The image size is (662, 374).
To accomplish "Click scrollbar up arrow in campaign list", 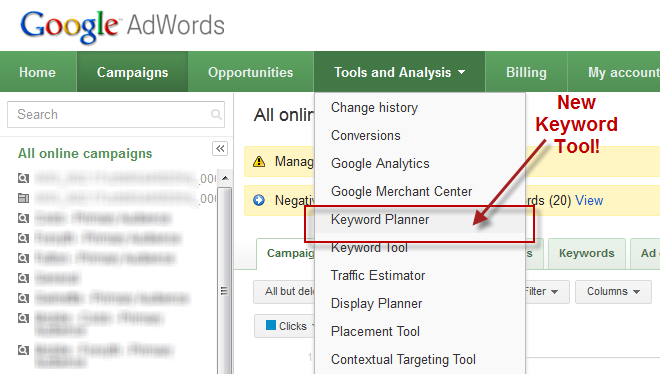I will pos(225,178).
